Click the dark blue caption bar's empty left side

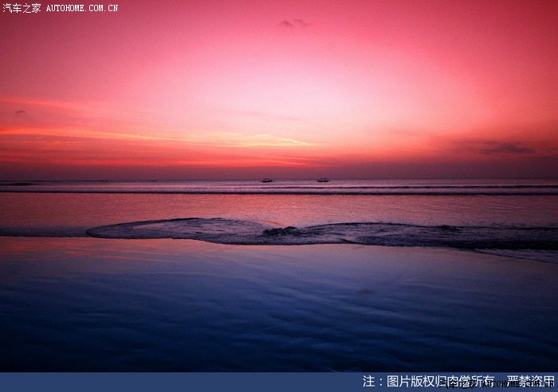coord(159,382)
